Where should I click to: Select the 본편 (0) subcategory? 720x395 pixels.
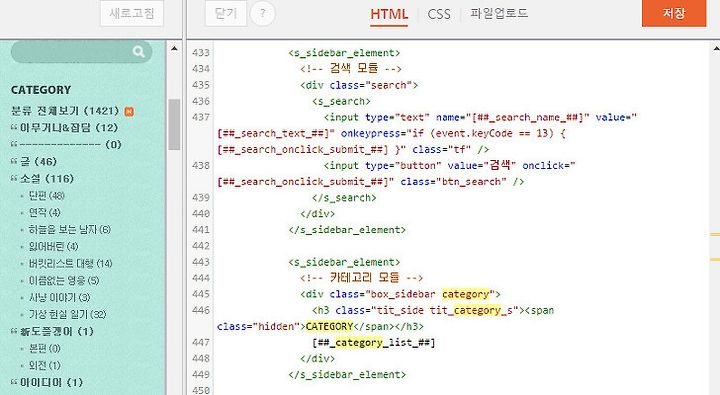tap(45, 349)
